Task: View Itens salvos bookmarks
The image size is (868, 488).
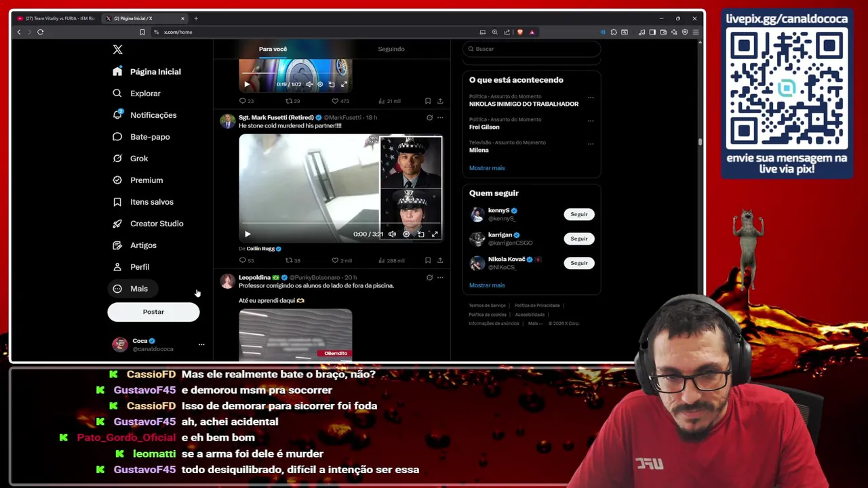Action: 143,202
